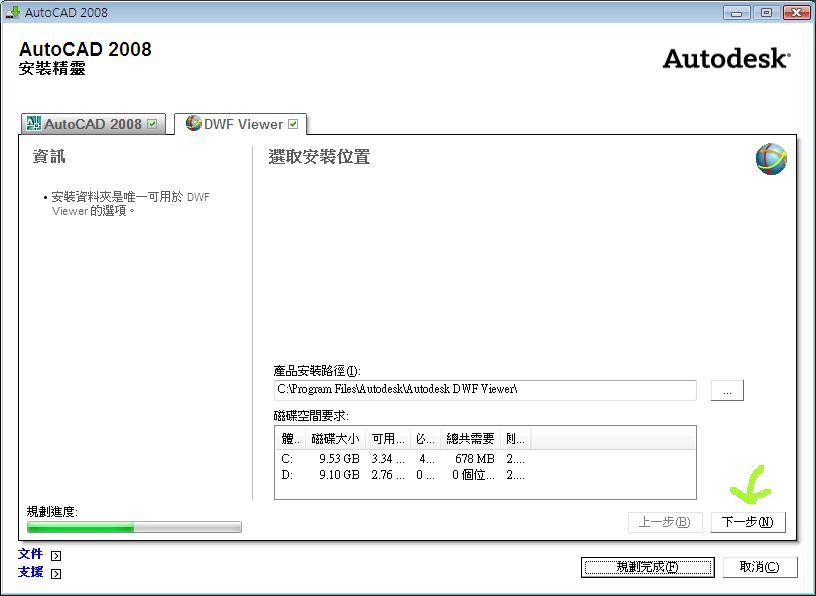816x596 pixels.
Task: Browse for install path with ... button
Action: (727, 390)
